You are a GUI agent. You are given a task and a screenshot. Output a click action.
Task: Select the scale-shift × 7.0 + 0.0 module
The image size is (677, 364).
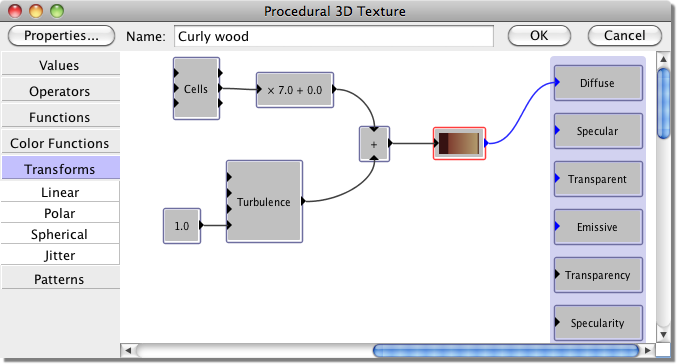(295, 90)
